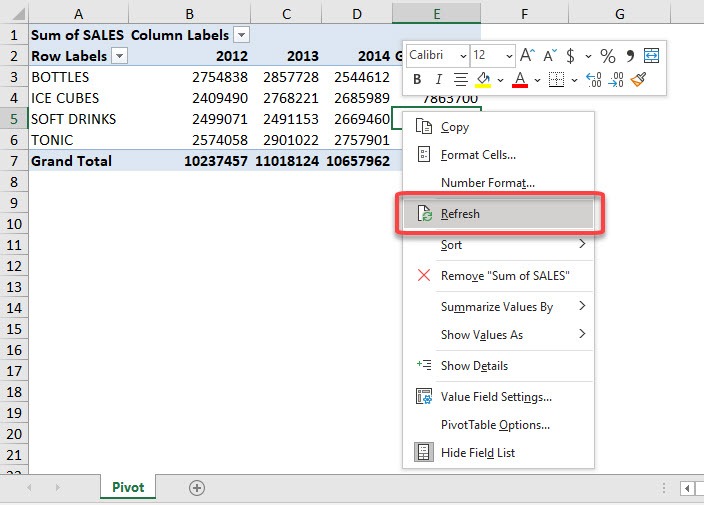Expand Show Values As submenu
Screen dimensions: 704x505
click(498, 334)
